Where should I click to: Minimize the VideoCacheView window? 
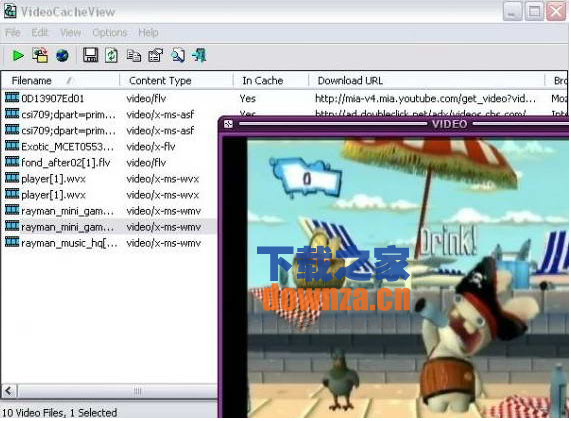click(512, 11)
